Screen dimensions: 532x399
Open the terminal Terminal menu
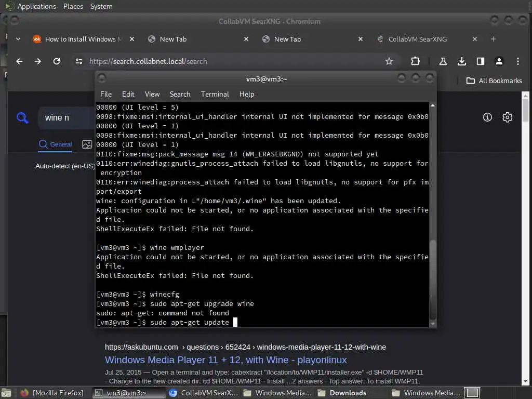pyautogui.click(x=215, y=95)
